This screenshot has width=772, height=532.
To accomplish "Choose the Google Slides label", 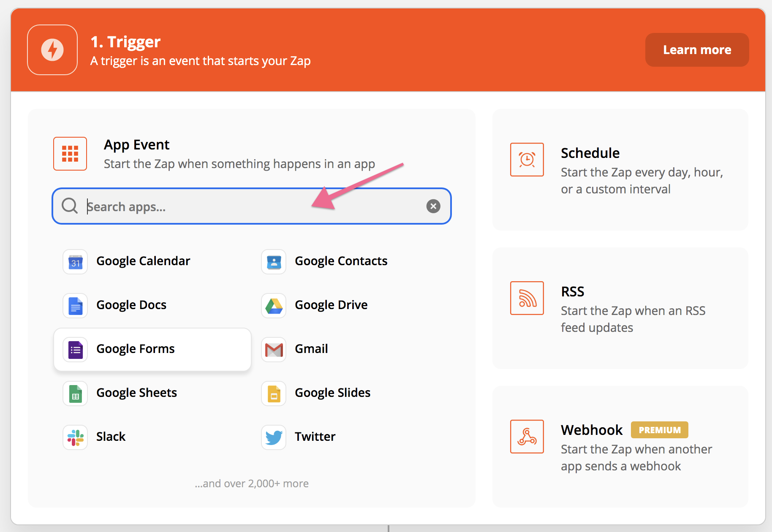I will click(x=332, y=393).
